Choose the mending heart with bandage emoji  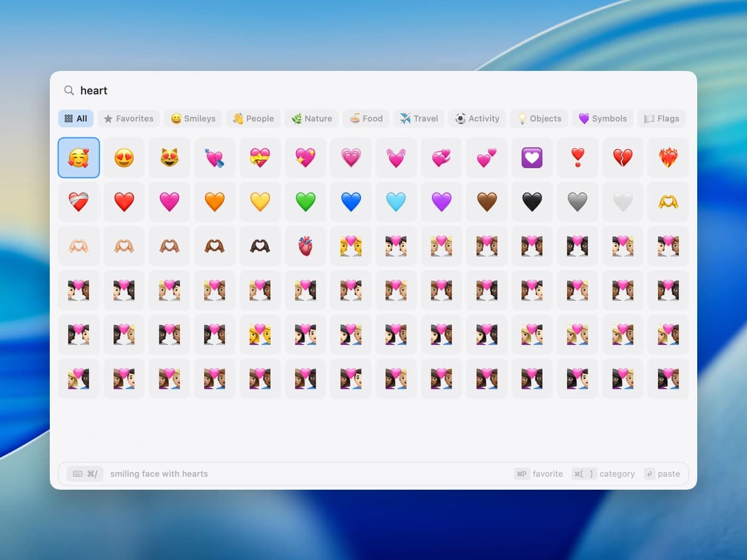click(78, 202)
